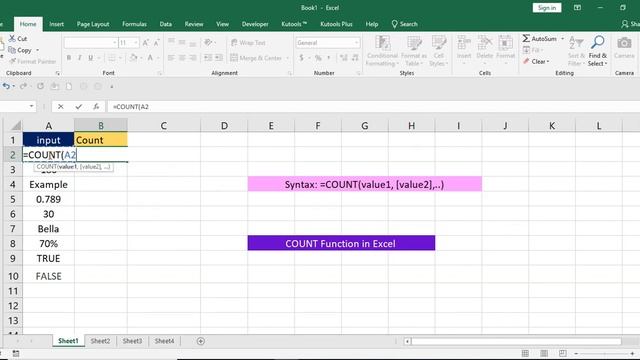This screenshot has height=360, width=640.
Task: Toggle Bold formatting
Action: 69,58
